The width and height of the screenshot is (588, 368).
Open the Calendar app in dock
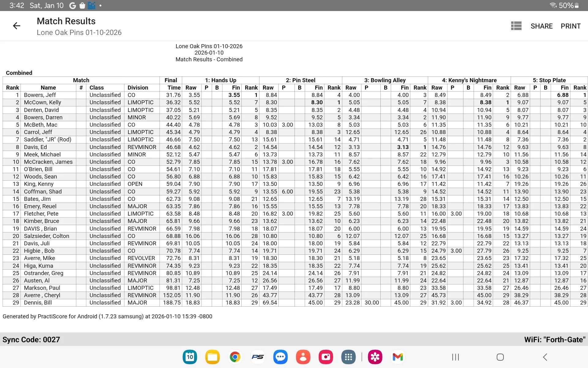point(190,357)
